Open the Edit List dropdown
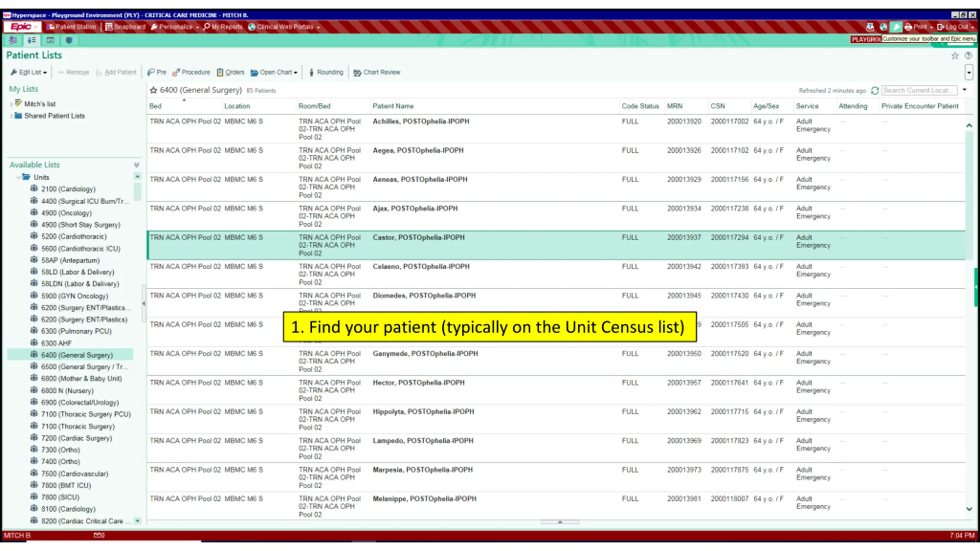980x551 pixels. click(x=29, y=72)
